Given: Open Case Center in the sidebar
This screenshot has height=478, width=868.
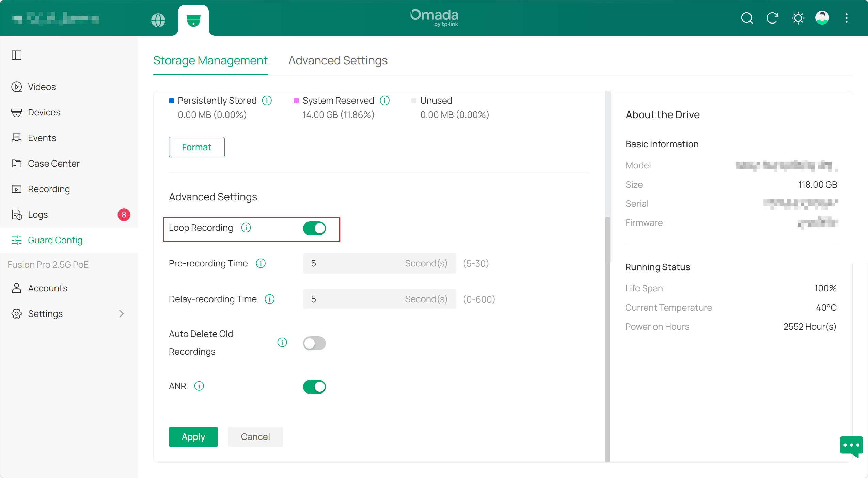Looking at the screenshot, I should click(69, 164).
